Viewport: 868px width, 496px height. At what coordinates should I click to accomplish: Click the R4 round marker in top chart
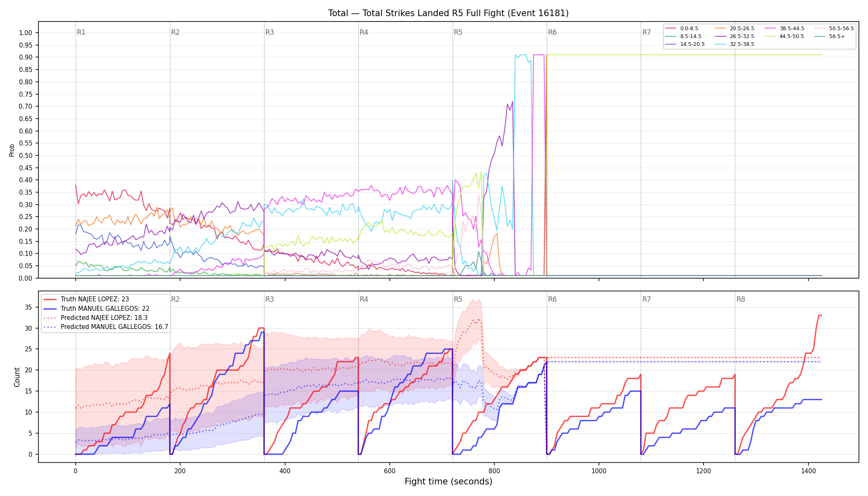point(364,32)
